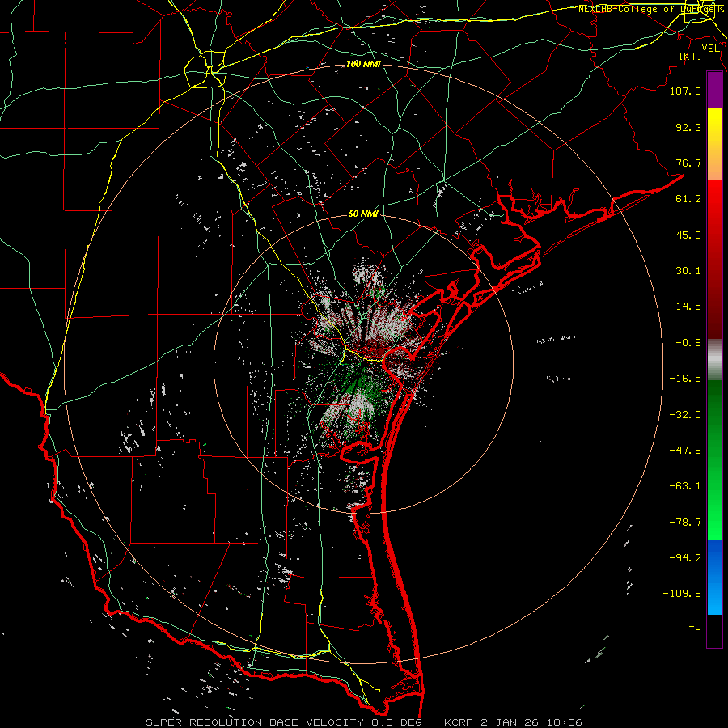Click the 76.7 velocity scale value

[x=688, y=163]
